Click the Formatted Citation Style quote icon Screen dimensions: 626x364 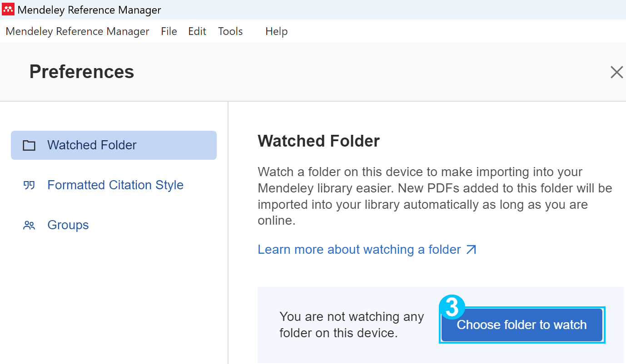(29, 185)
